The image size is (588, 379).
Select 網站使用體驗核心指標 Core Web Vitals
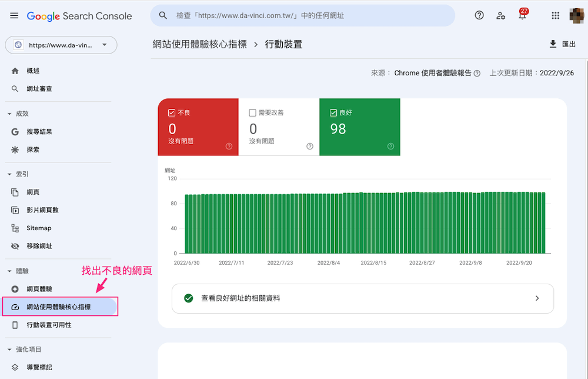pyautogui.click(x=61, y=307)
